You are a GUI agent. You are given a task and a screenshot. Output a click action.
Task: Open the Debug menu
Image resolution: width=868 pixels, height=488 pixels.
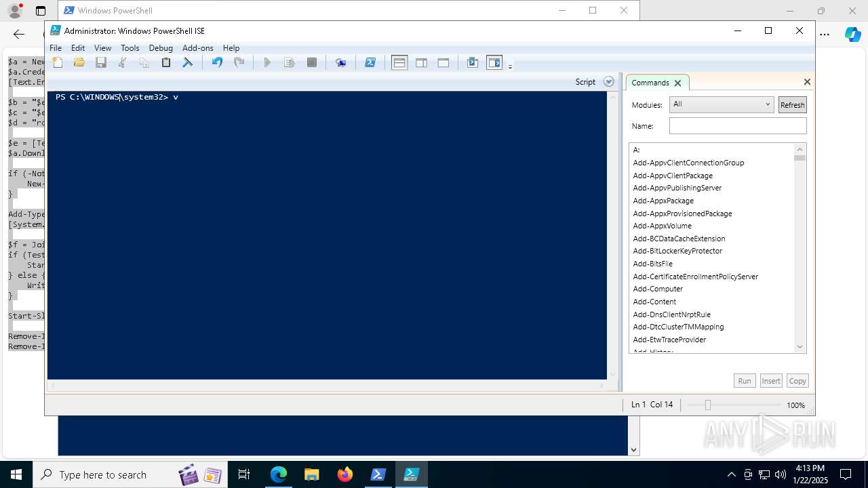pyautogui.click(x=161, y=47)
